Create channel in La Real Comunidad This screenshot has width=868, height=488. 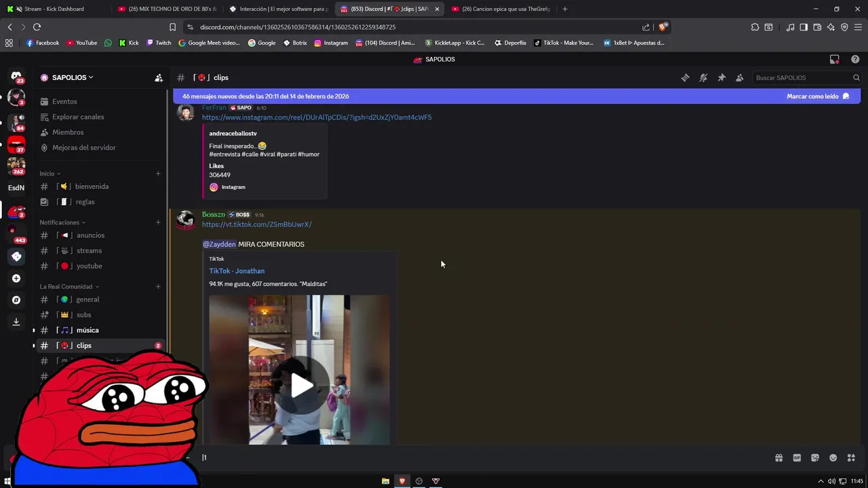click(158, 287)
